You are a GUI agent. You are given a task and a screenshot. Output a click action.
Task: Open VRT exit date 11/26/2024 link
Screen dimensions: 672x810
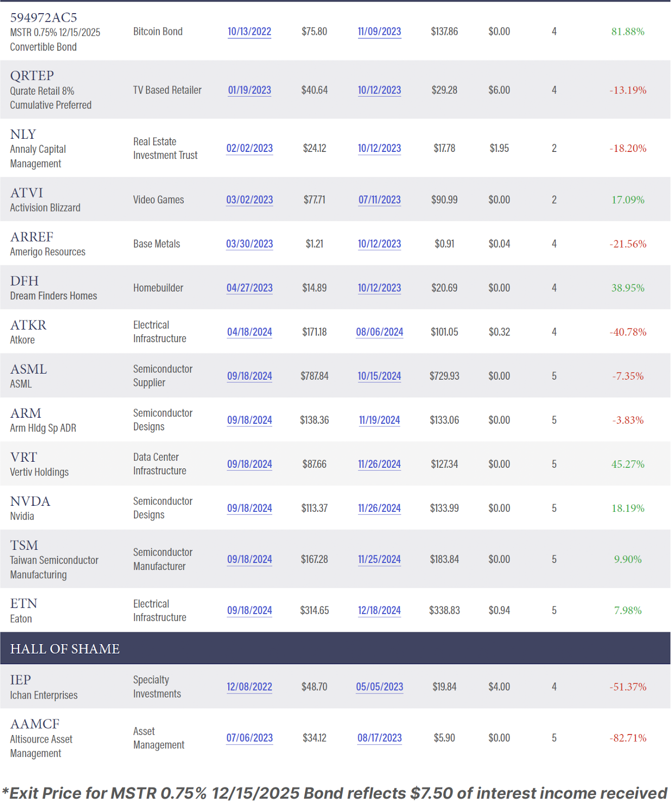[x=380, y=464]
